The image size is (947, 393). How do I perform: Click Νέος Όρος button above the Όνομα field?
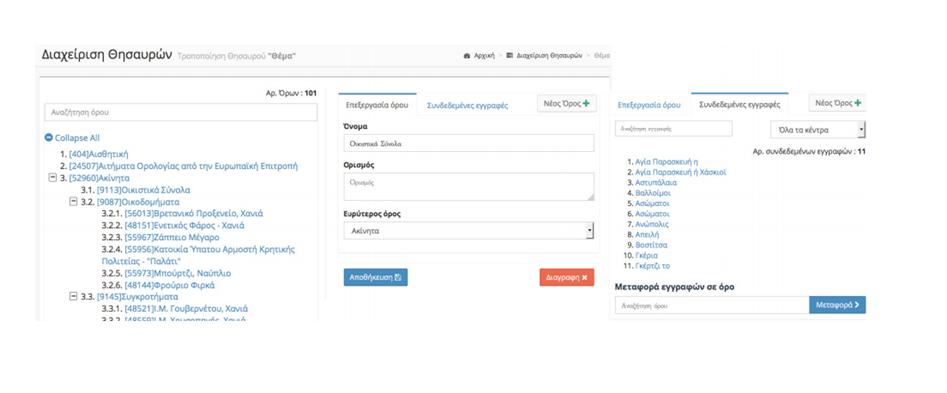coord(567,103)
